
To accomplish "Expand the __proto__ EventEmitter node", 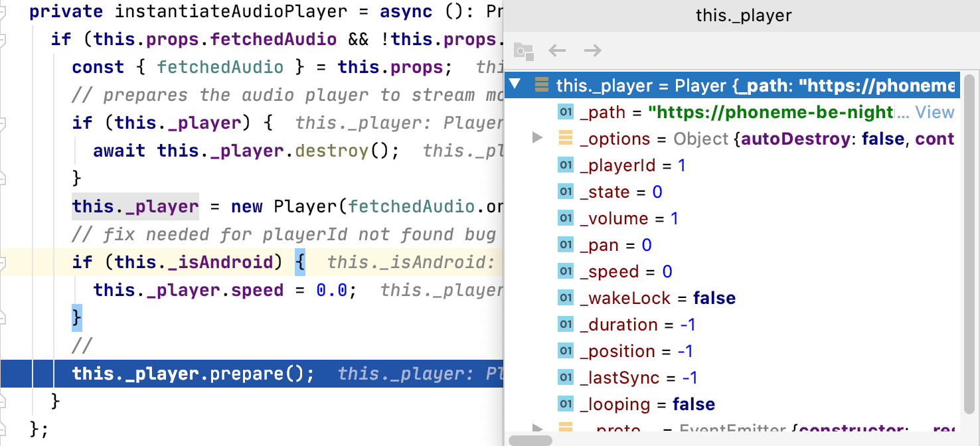I will pyautogui.click(x=538, y=429).
